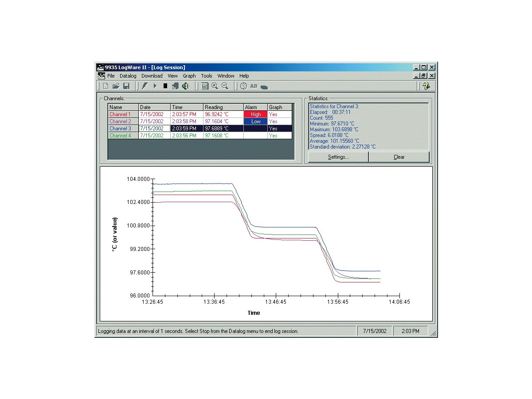Open the Graph menu
The image size is (532, 399).
tap(189, 76)
